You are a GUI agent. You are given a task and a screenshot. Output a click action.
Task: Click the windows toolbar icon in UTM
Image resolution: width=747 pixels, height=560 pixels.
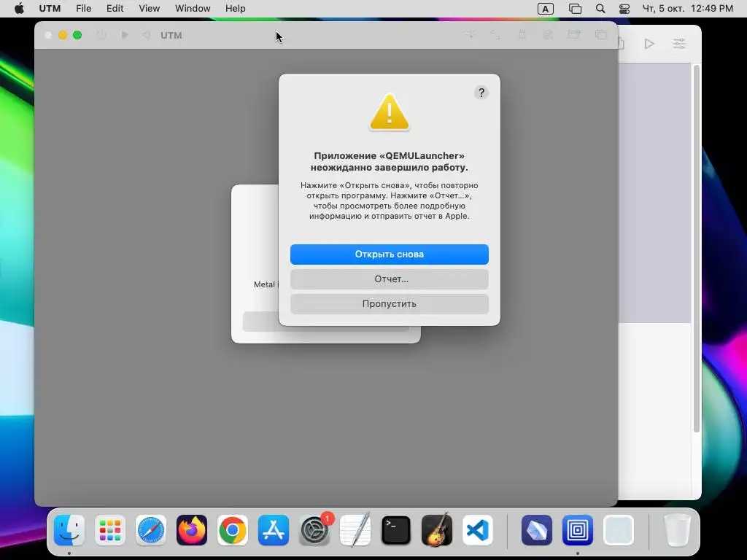(601, 34)
